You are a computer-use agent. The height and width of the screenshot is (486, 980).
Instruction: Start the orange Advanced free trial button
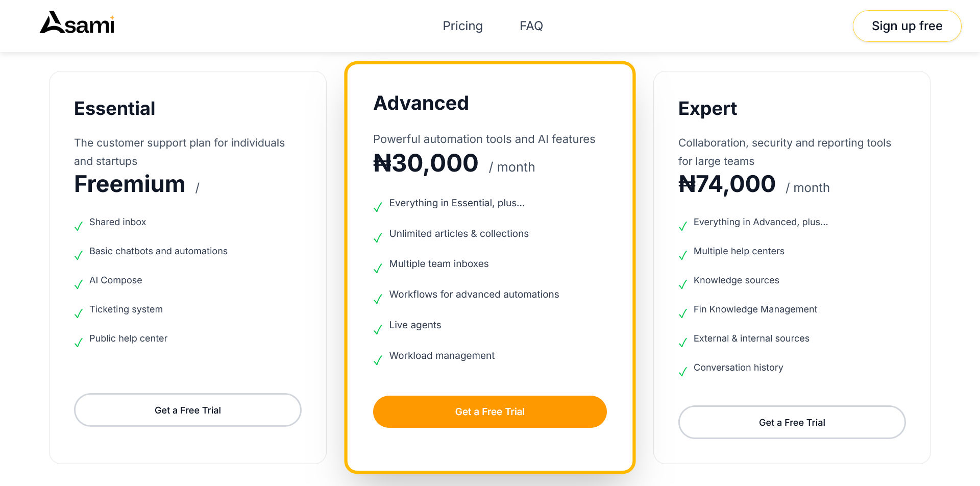489,411
